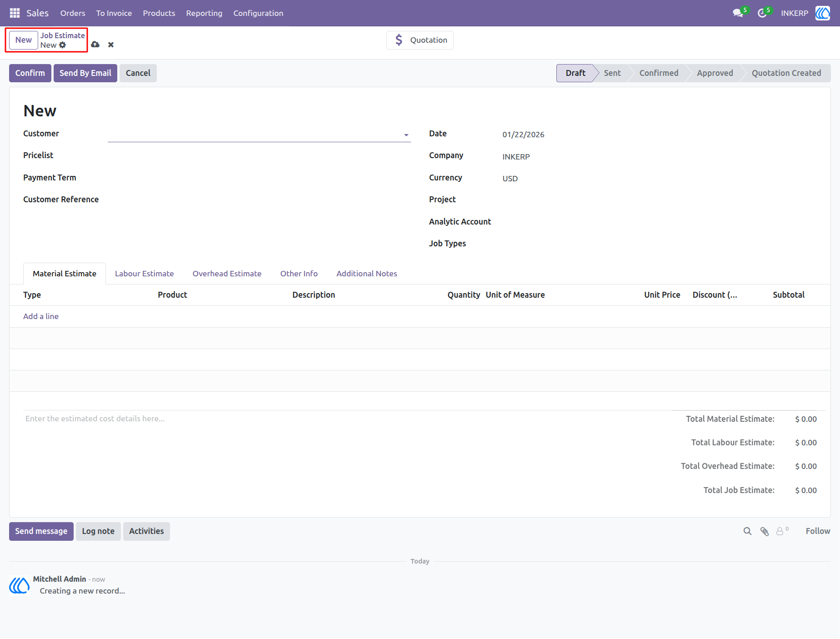
Task: Click Add a line link
Action: pos(41,316)
